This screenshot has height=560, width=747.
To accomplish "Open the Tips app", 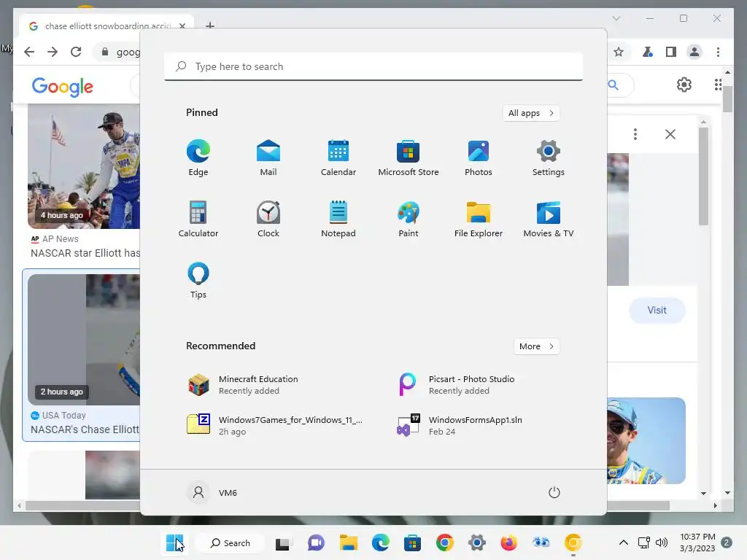I will (x=198, y=281).
